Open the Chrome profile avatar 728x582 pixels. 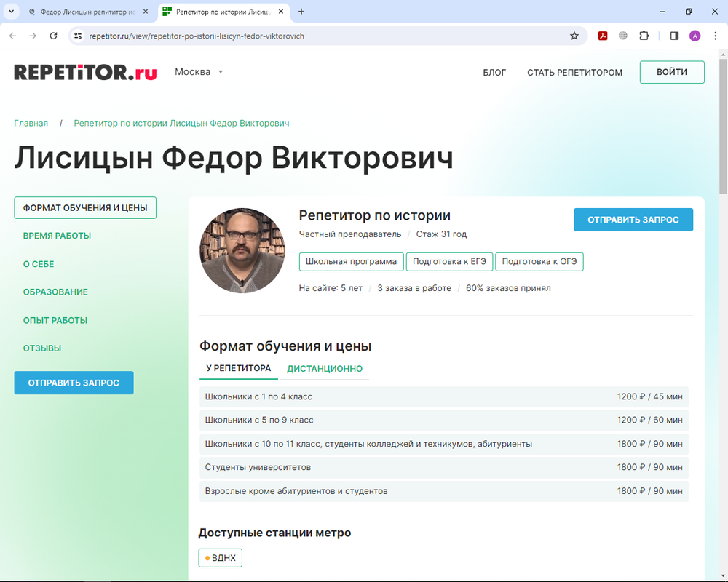coord(695,36)
